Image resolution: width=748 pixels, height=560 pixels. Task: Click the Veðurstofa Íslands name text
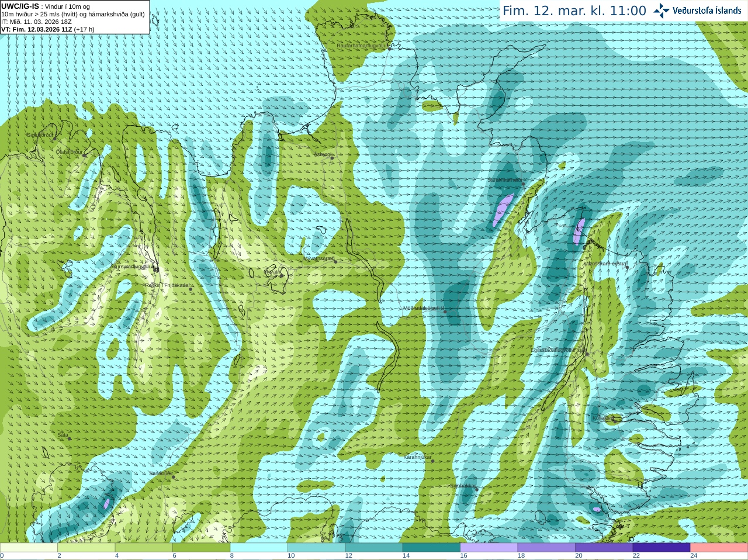coord(707,11)
